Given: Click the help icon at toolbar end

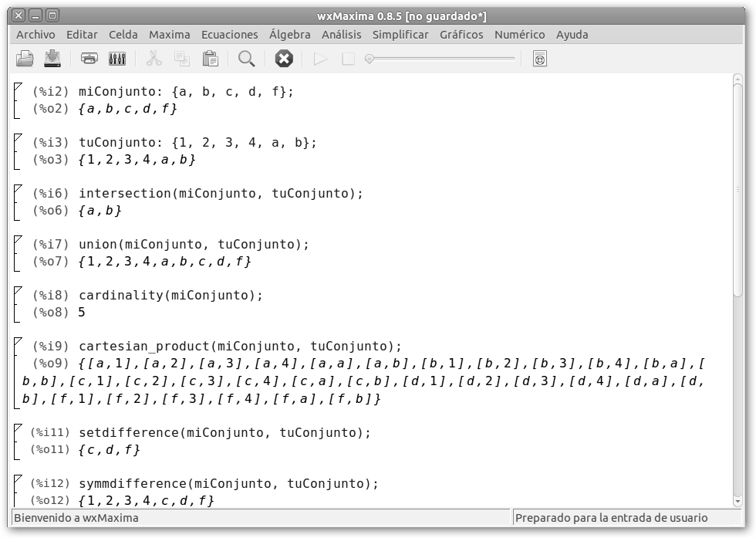Looking at the screenshot, I should pos(540,59).
